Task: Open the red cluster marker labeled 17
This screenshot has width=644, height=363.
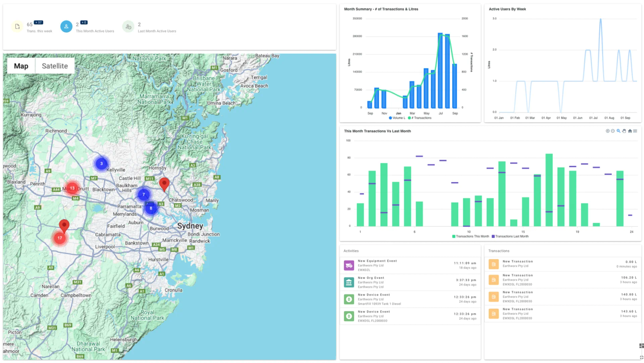Action: [x=59, y=238]
